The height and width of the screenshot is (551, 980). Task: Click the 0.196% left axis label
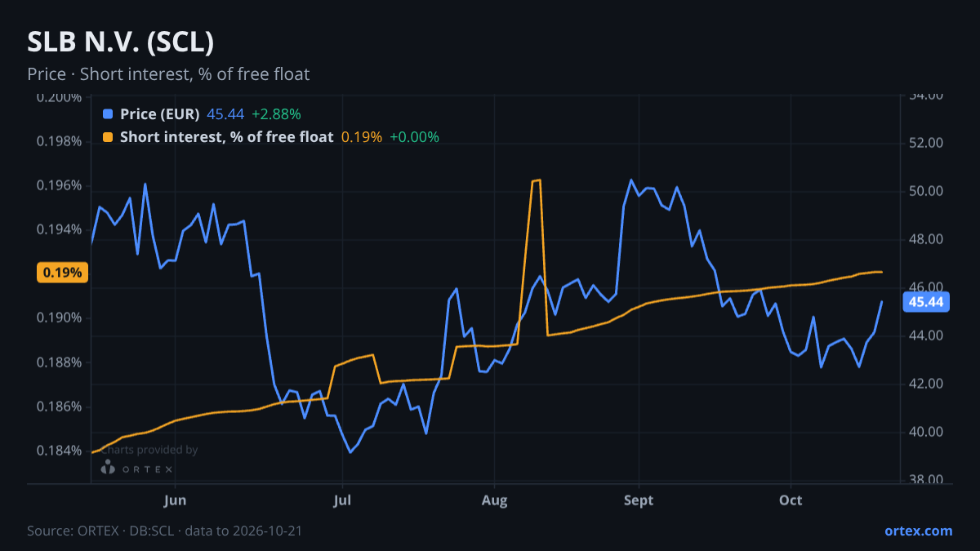59,186
